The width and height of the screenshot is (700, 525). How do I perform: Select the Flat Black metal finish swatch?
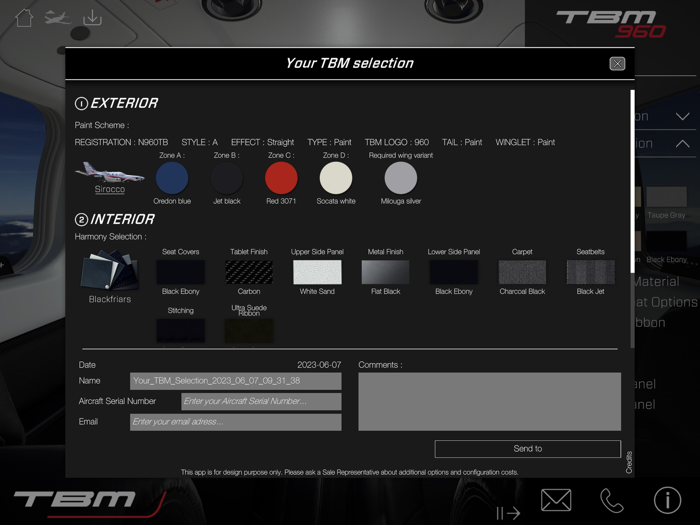pyautogui.click(x=385, y=272)
